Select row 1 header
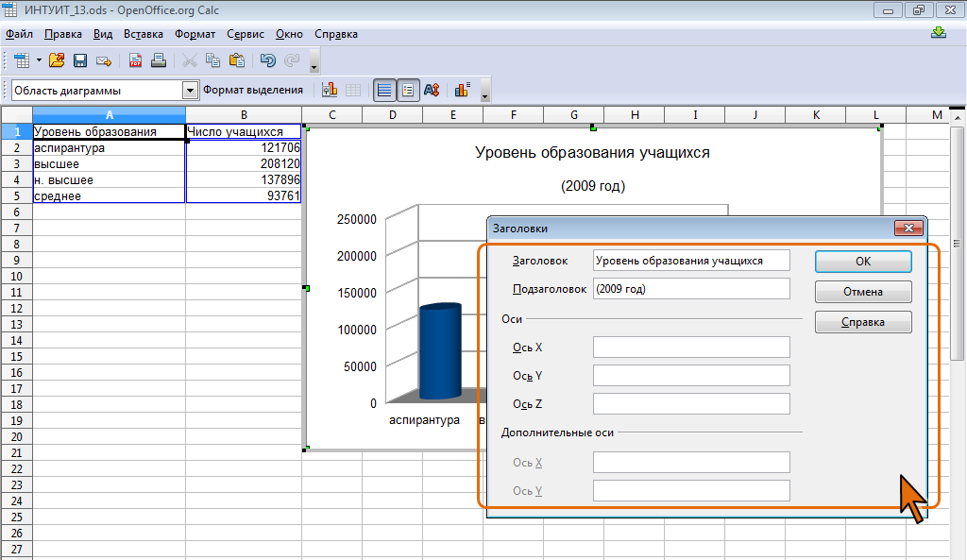The width and height of the screenshot is (967, 560). click(x=17, y=131)
